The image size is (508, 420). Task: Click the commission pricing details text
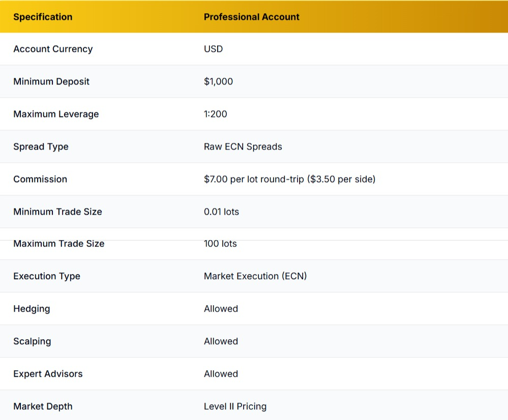290,179
